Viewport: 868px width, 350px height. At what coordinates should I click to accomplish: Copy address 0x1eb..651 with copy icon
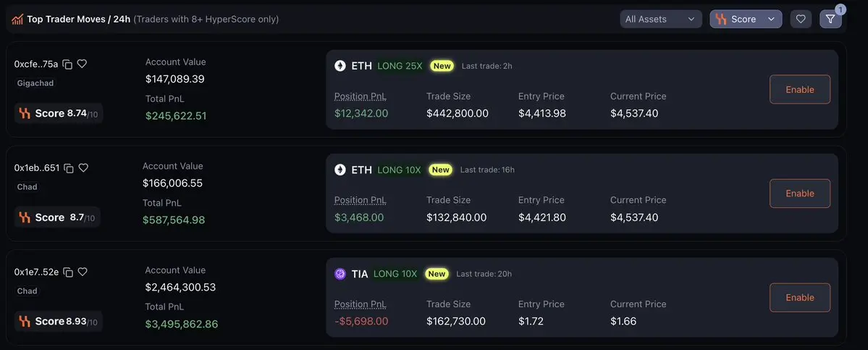(69, 168)
